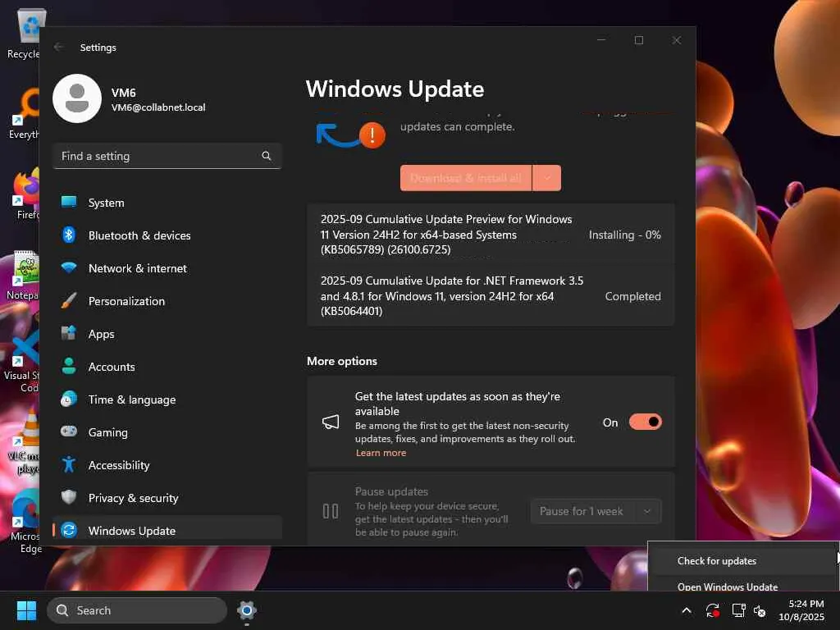Click the pause icon beside Pause updates

pyautogui.click(x=331, y=511)
